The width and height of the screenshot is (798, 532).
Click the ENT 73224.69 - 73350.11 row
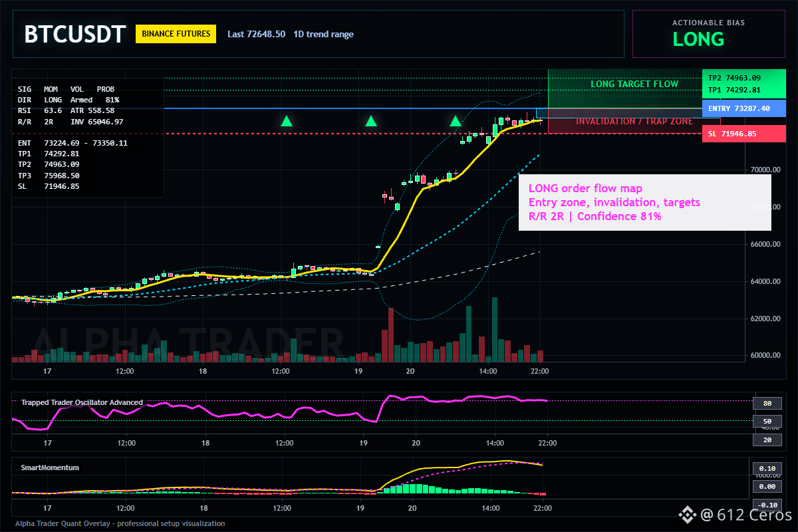pos(72,143)
